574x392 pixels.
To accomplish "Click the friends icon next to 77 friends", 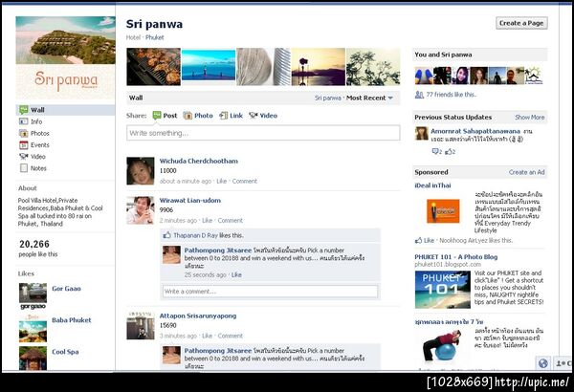I will 419,95.
